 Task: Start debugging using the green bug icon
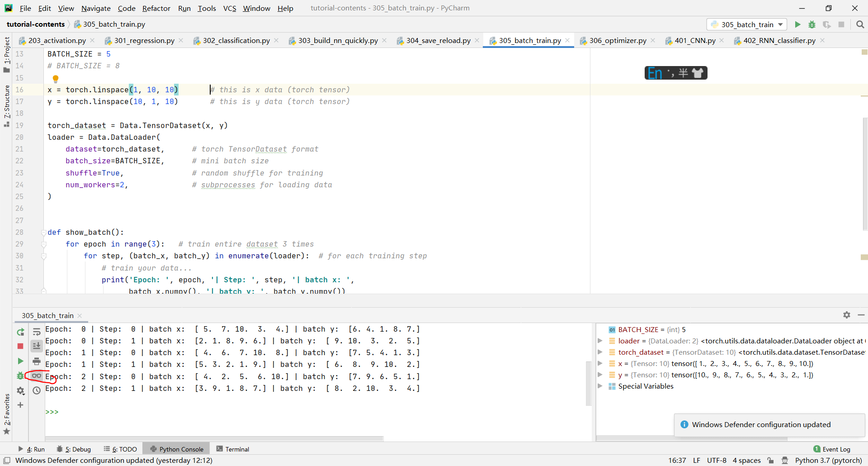812,24
